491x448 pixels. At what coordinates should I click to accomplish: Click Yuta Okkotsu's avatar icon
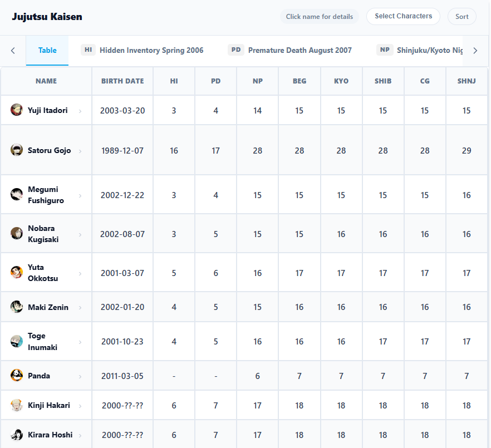(17, 272)
